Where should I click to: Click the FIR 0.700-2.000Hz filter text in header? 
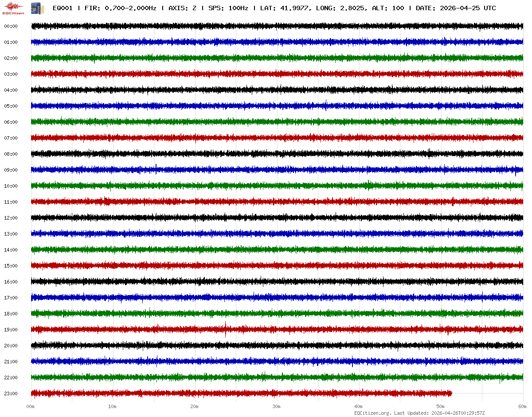pos(121,8)
